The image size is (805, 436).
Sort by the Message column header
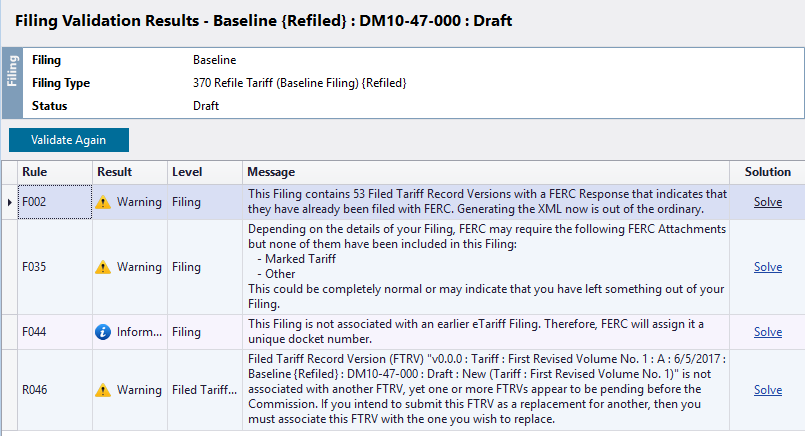click(x=486, y=172)
